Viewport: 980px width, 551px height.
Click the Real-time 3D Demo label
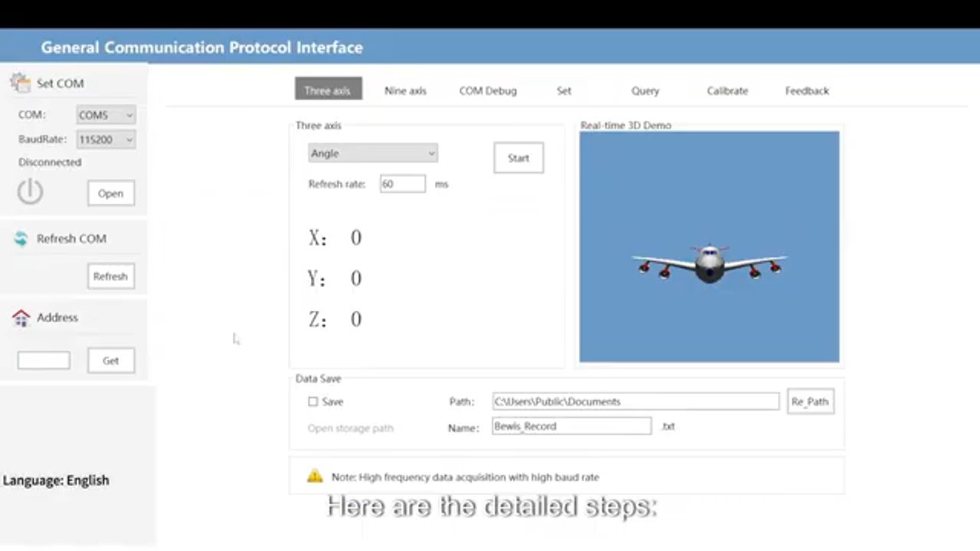click(x=626, y=125)
